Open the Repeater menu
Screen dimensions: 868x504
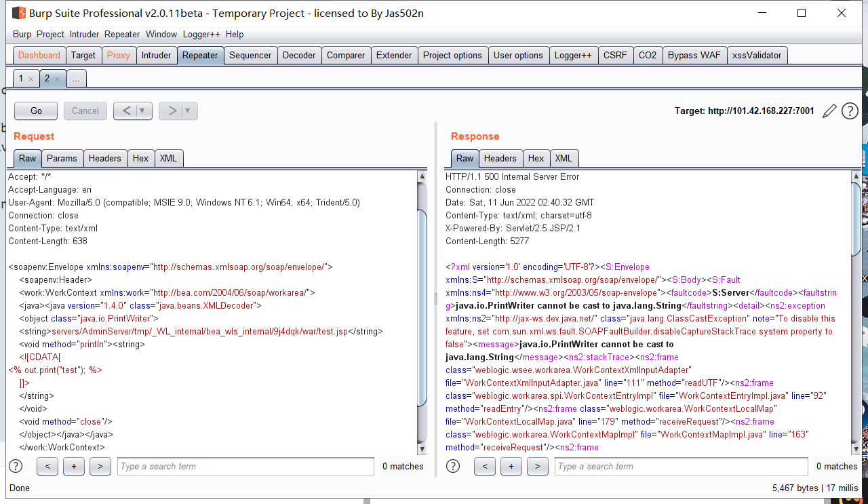tap(122, 34)
